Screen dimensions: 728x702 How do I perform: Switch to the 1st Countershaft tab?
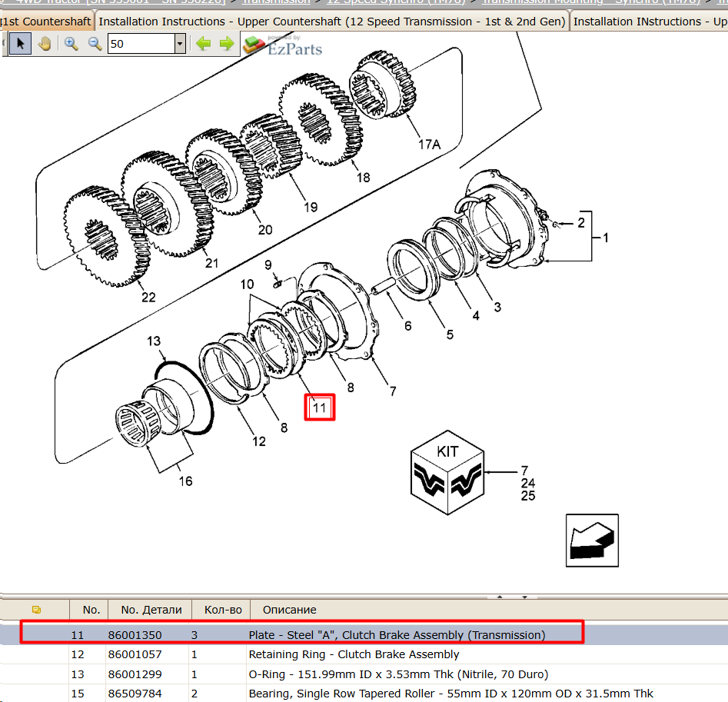46,22
